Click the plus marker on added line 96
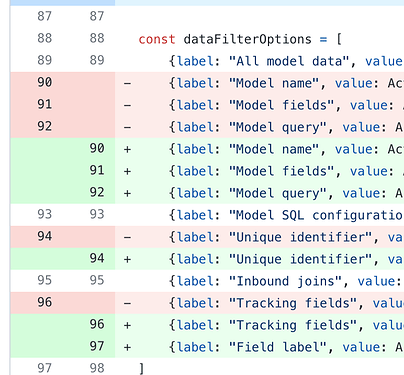Viewport: 404px width, 375px height. click(127, 325)
